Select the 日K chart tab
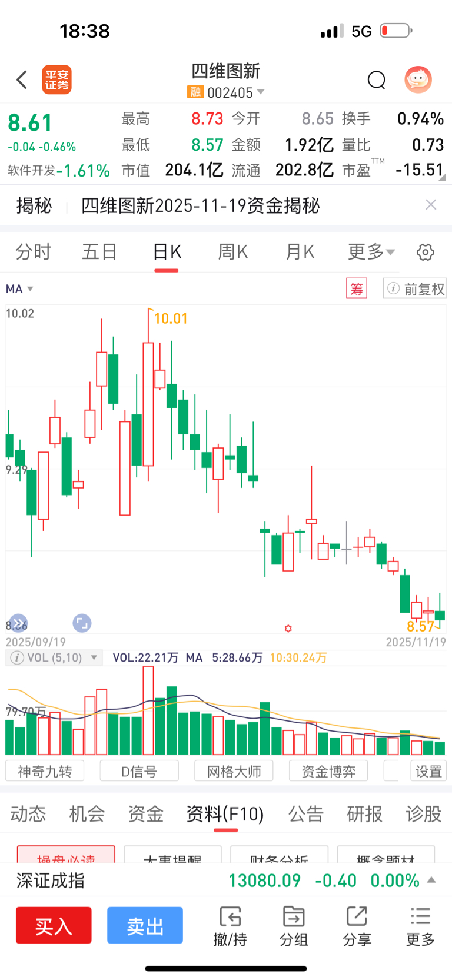This screenshot has height=980, width=452. click(167, 252)
